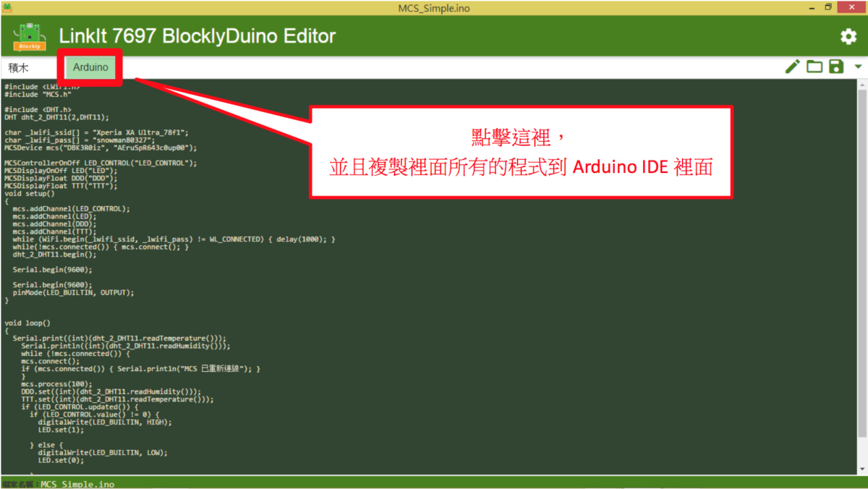Image resolution: width=868 pixels, height=489 pixels.
Task: Click the line #include "MCS.h"
Action: click(x=38, y=94)
